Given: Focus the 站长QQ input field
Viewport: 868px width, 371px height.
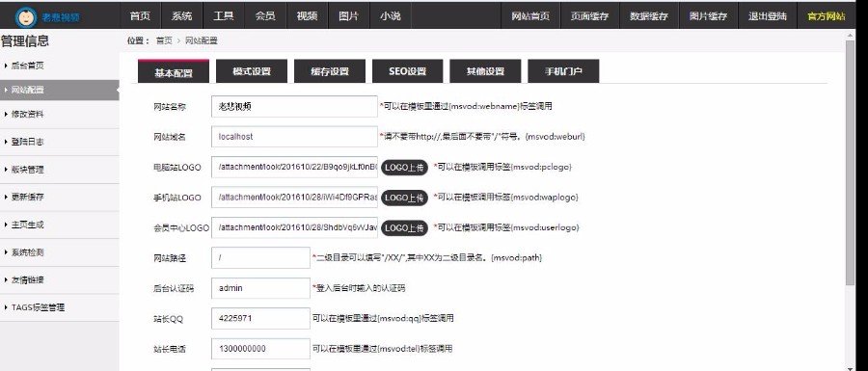Looking at the screenshot, I should pos(260,318).
